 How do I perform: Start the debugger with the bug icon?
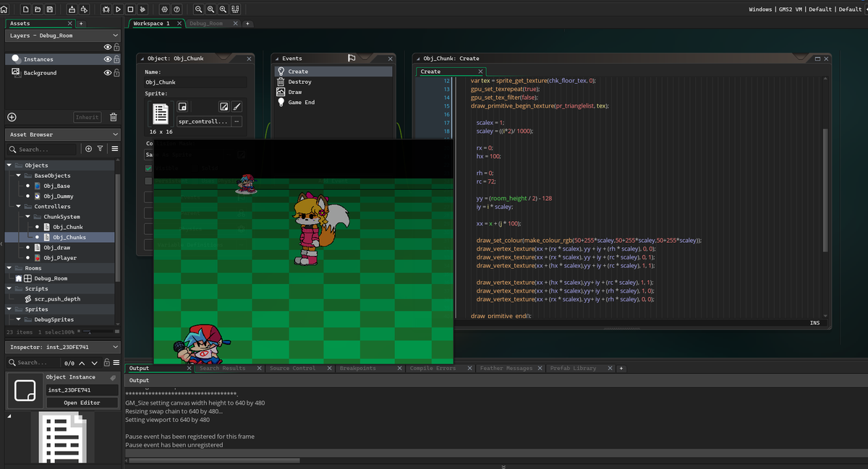[x=106, y=9]
